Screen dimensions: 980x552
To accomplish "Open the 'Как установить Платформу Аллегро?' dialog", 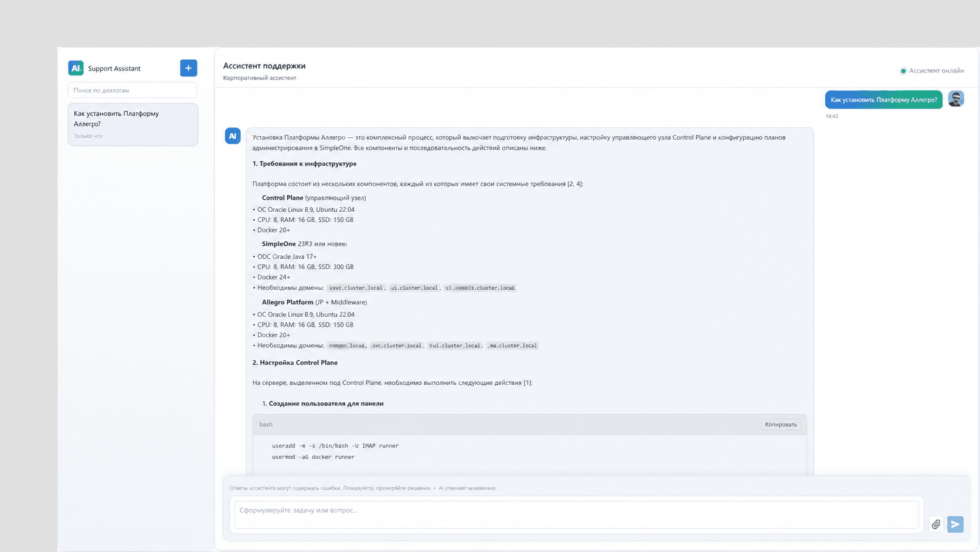I will click(x=133, y=124).
